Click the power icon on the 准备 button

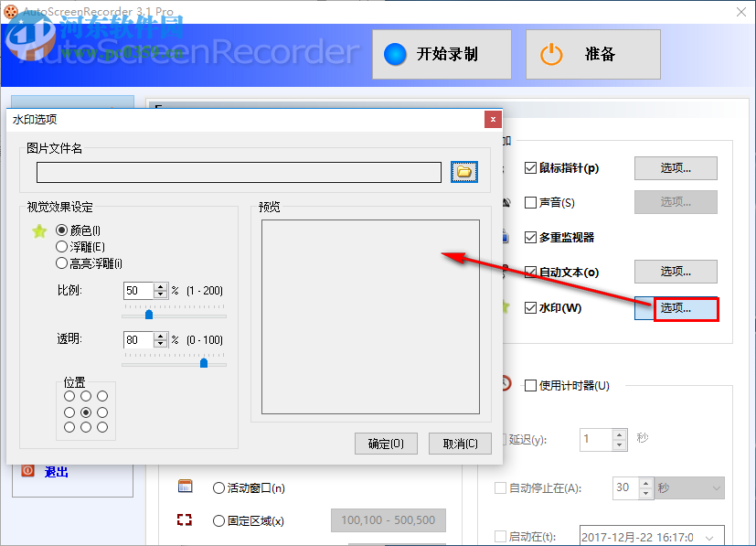(552, 54)
